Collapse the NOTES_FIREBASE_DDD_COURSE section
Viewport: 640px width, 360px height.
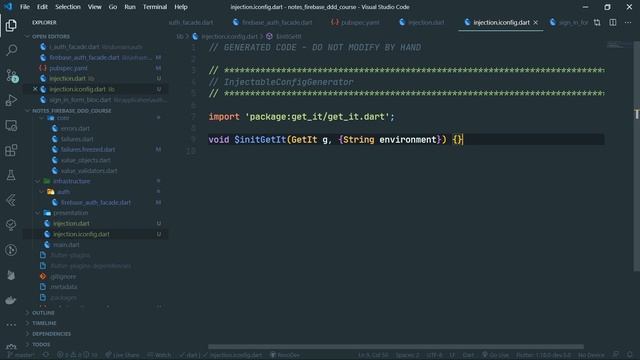[x=71, y=111]
